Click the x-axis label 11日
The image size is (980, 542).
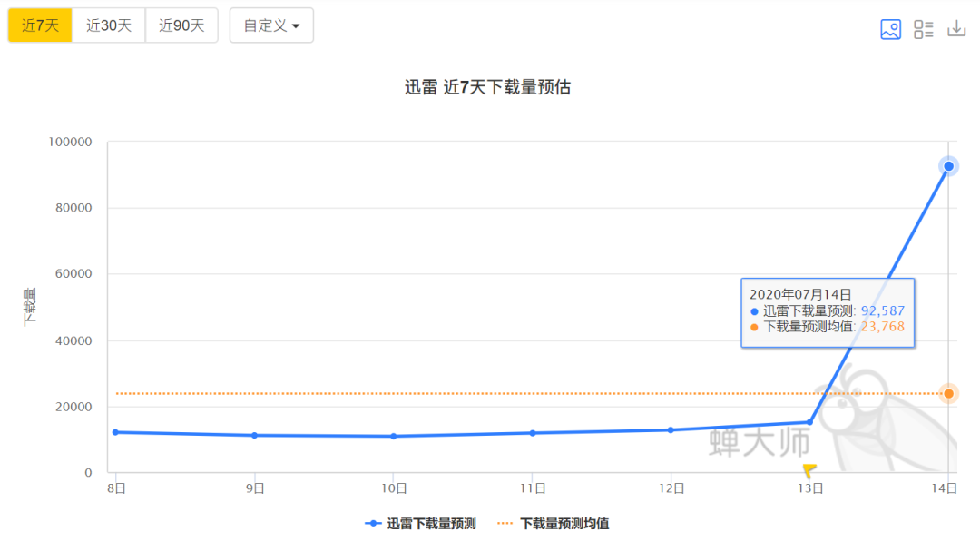(533, 488)
